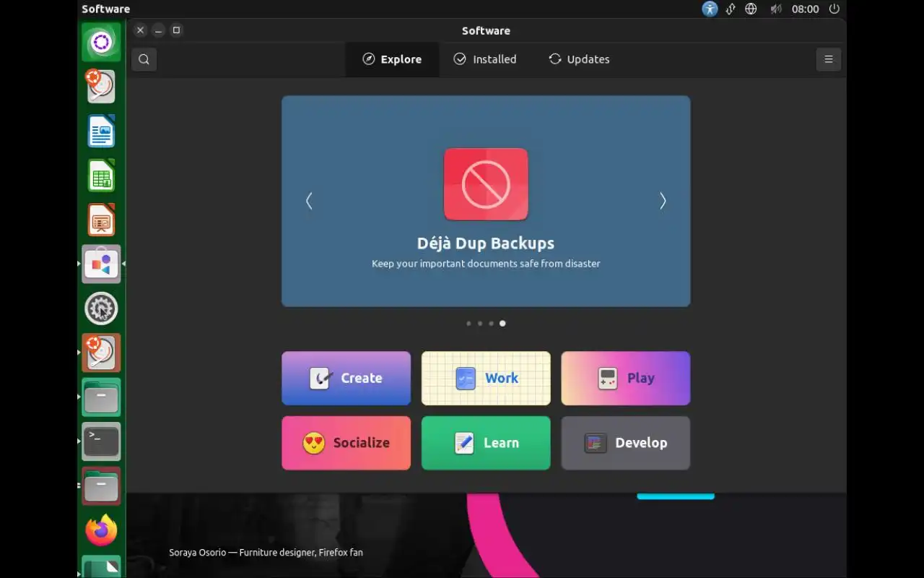Click the muted volume icon
The image size is (924, 578).
click(x=776, y=9)
